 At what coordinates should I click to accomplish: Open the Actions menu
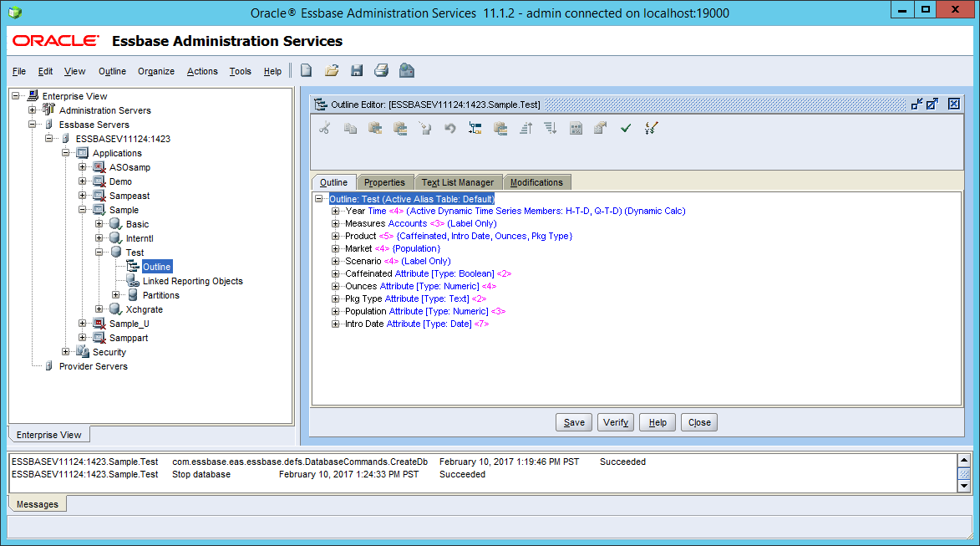(202, 71)
